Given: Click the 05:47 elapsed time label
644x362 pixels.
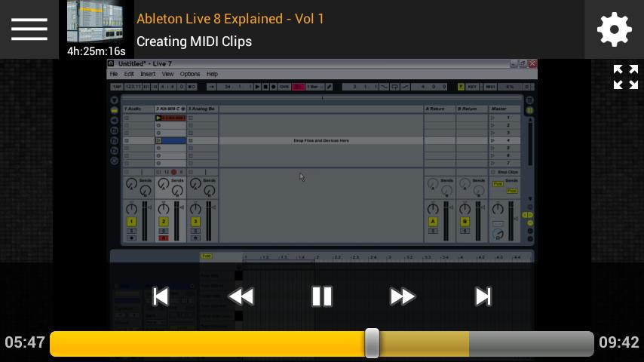Looking at the screenshot, I should pyautogui.click(x=25, y=342).
